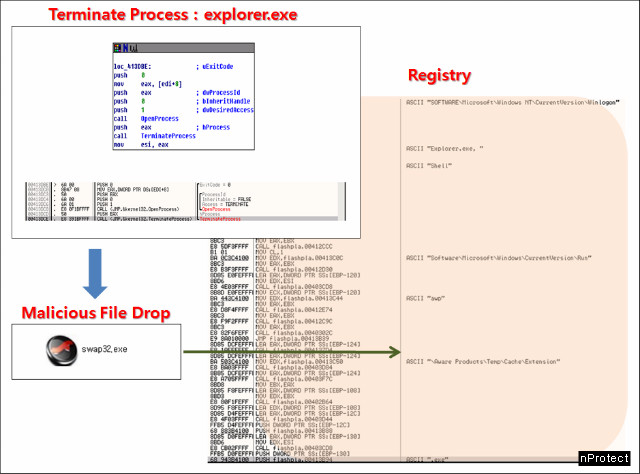Select the PUSH DWORD PTR SS:[EBP-130] line
This screenshot has height=474, width=640.
[x=302, y=454]
